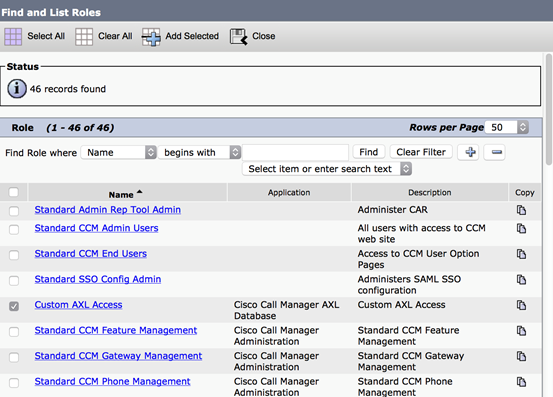Click the Add Selected plus icon
Screen dimensions: 553x397
coord(151,37)
